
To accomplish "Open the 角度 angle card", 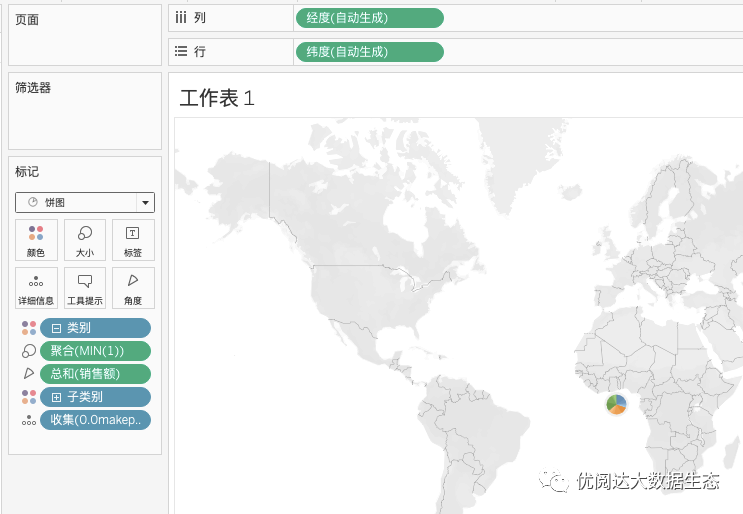I will click(x=133, y=288).
